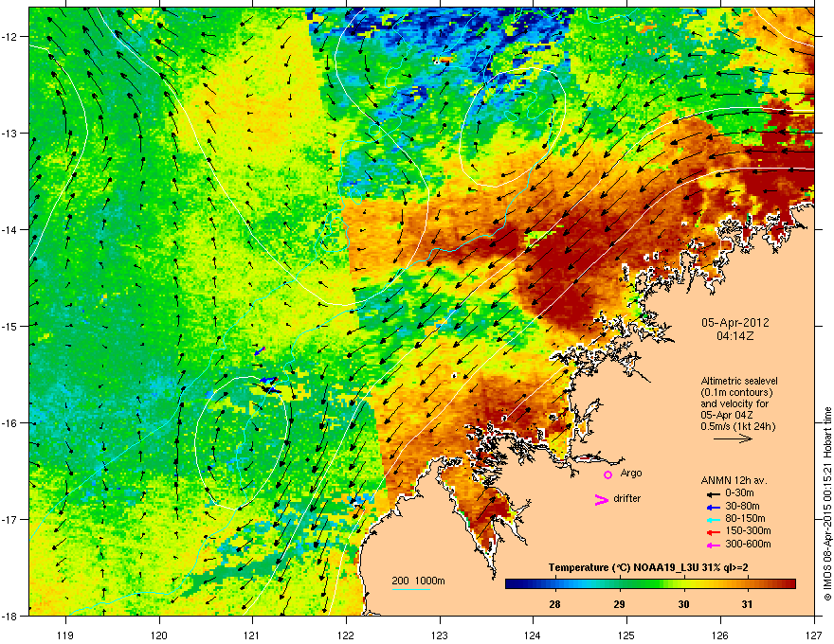
Task: Click the cyan 200 1000m isobath line sample
Action: pos(411,589)
